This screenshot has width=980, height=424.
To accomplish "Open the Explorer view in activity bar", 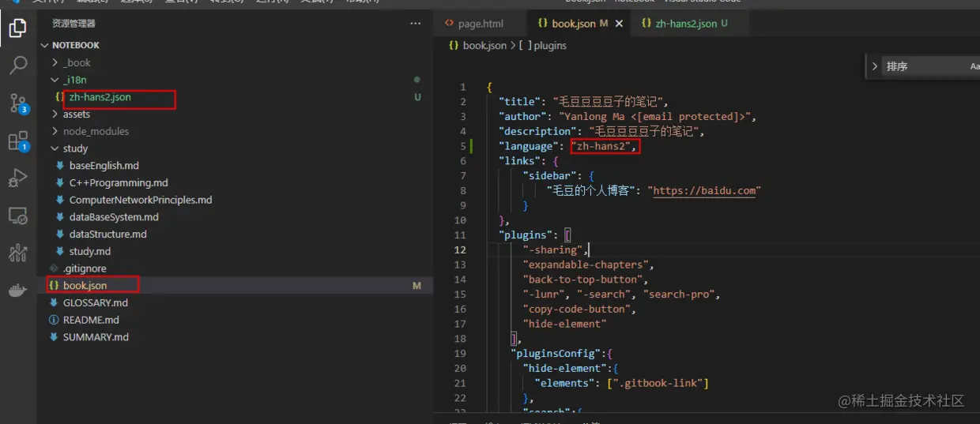I will click(17, 29).
